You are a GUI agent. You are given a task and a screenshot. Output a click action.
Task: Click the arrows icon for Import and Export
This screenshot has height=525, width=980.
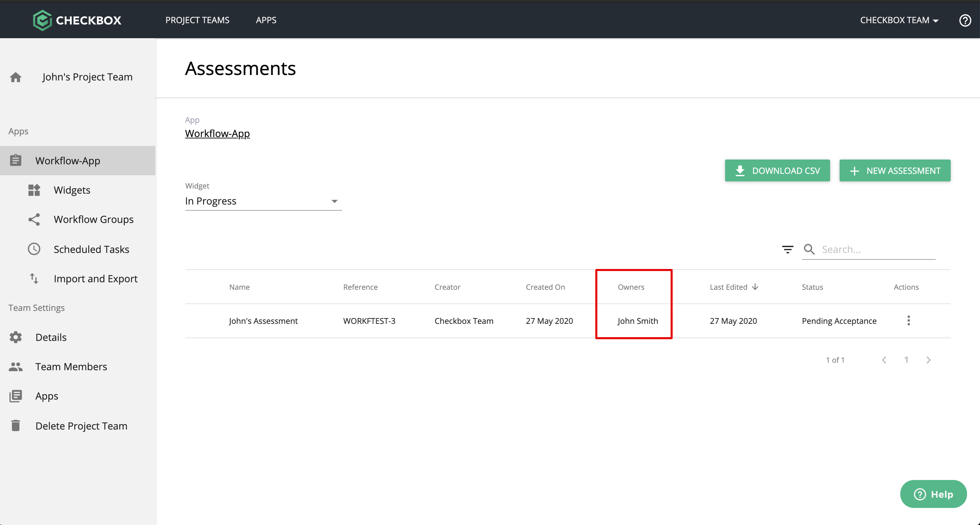[34, 278]
